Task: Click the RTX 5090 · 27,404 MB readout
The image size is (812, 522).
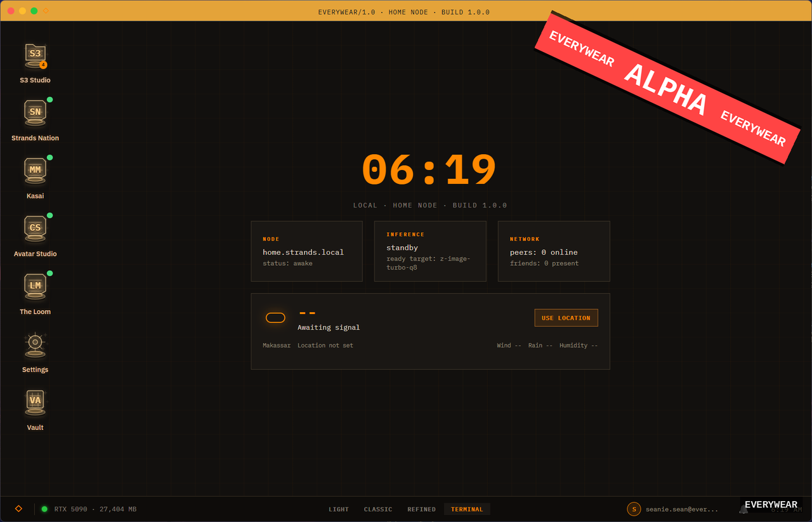Action: click(95, 509)
